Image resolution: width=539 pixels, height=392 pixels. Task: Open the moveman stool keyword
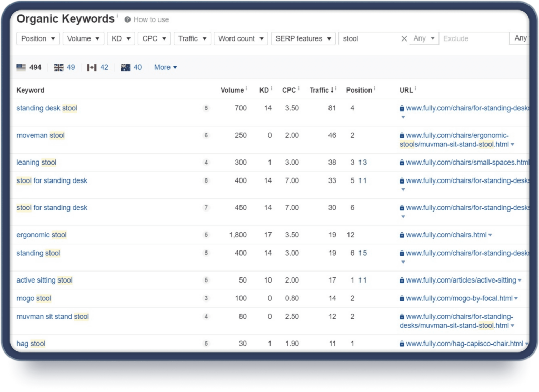point(41,135)
